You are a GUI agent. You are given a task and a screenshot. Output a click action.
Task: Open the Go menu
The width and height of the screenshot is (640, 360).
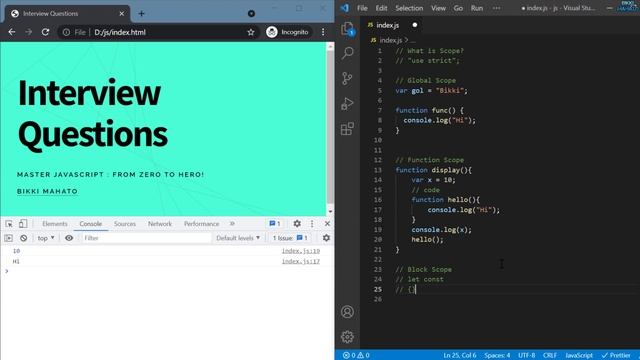458,8
